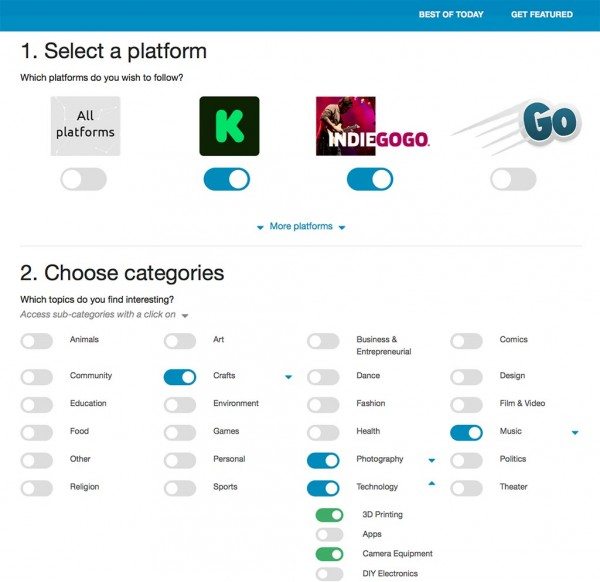600x582 pixels.
Task: Click the Kickstarter K logo
Action: [x=229, y=126]
